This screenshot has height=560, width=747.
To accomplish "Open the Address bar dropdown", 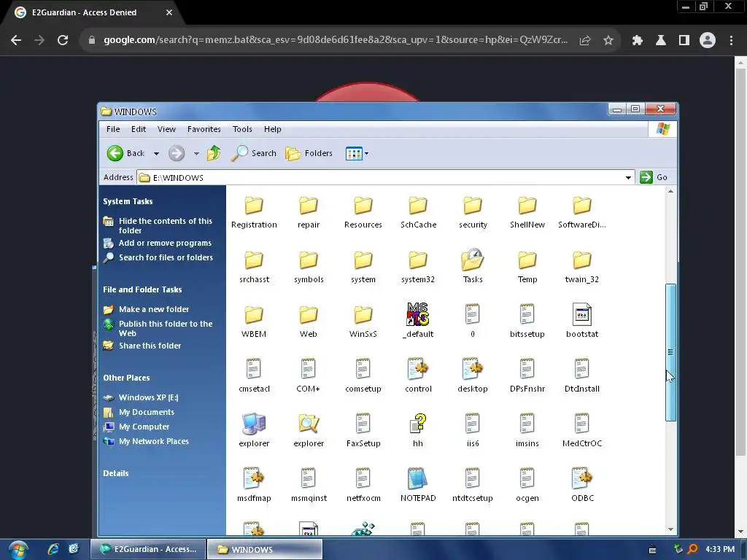I will point(628,178).
